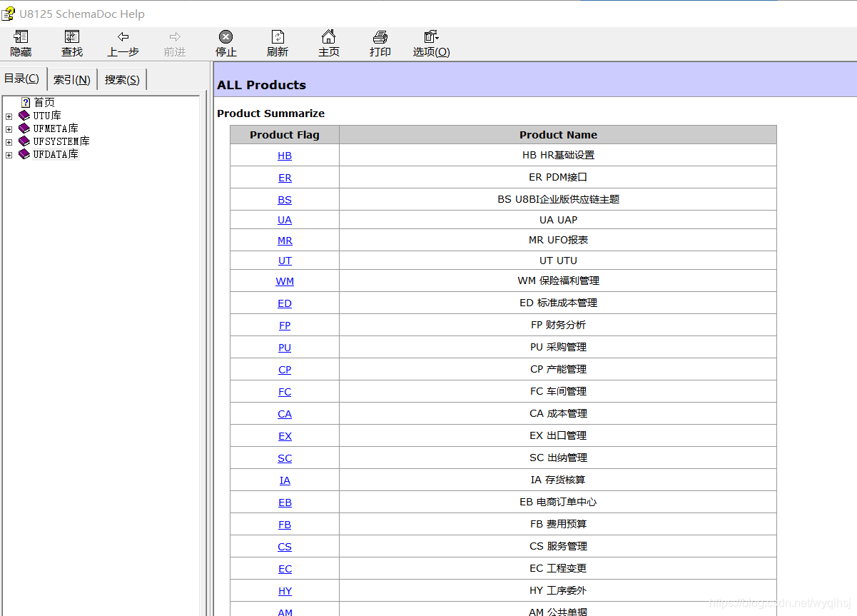857x616 pixels.
Task: Open the EB product link
Action: tap(285, 503)
